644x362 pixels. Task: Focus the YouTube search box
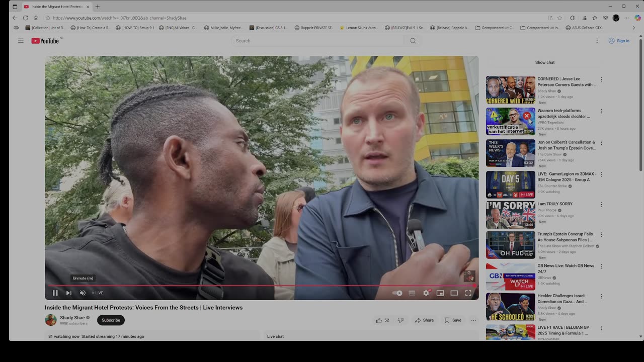(317, 41)
